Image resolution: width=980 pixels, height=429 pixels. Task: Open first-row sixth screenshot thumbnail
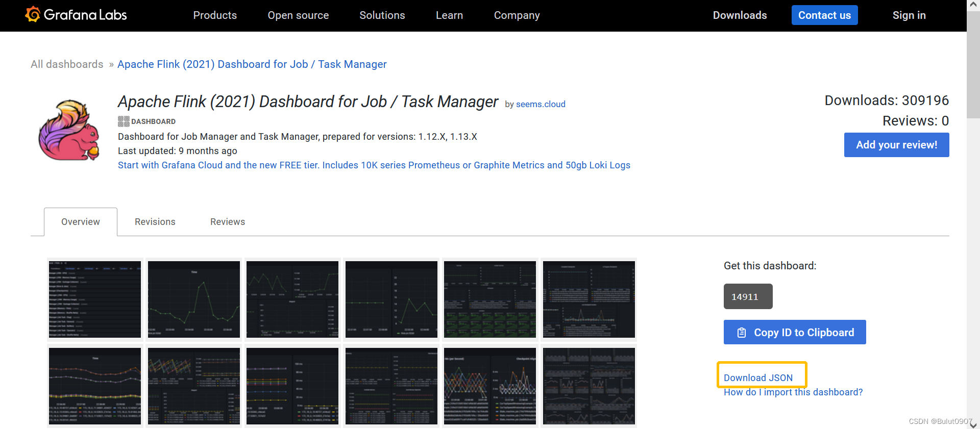tap(589, 299)
